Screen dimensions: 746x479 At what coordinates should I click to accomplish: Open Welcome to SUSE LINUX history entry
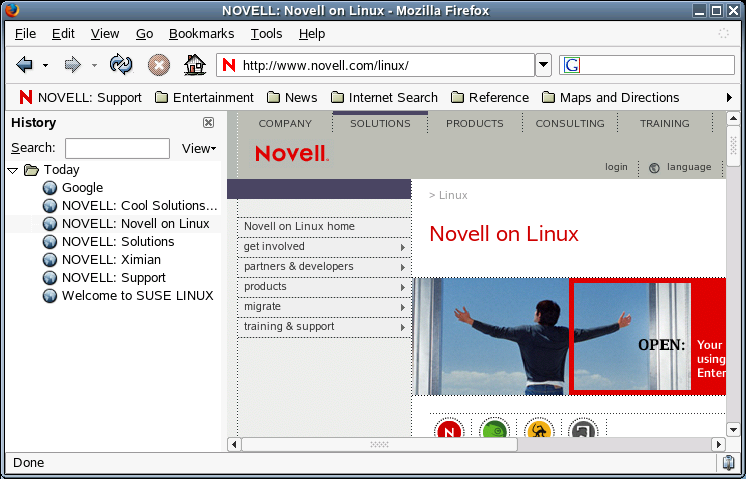click(x=128, y=296)
